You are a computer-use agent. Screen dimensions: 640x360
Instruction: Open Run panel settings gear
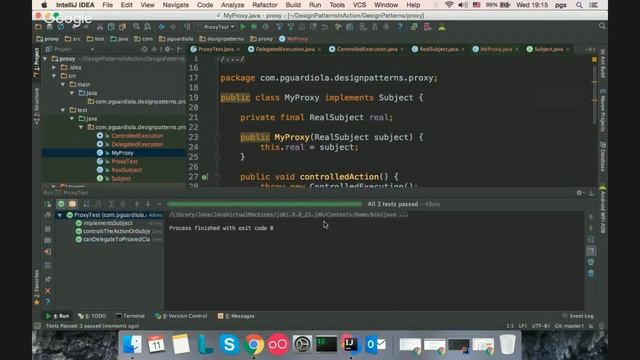[579, 193]
